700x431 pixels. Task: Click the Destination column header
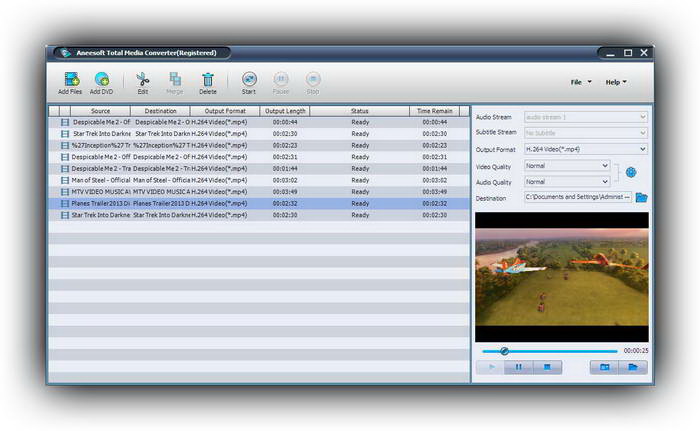coord(160,111)
